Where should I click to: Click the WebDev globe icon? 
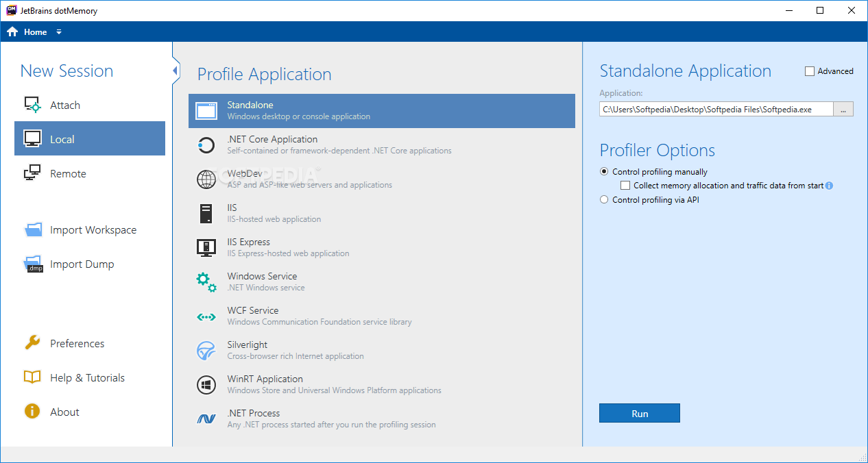(x=206, y=179)
